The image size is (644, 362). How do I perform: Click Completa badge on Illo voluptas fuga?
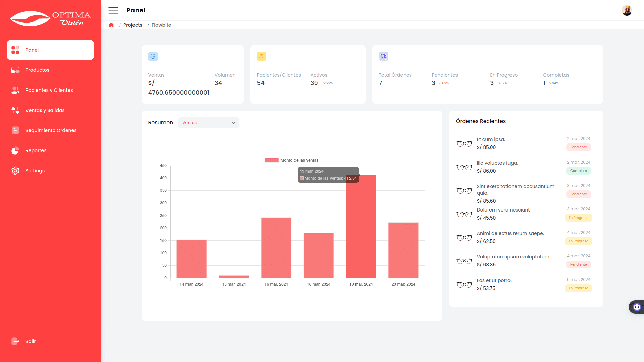578,171
